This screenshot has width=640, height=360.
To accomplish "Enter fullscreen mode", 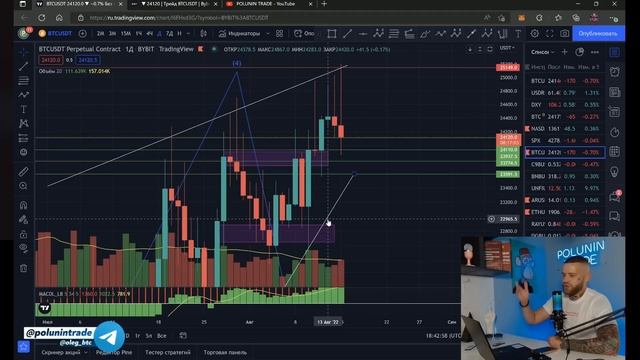I will coord(549,33).
